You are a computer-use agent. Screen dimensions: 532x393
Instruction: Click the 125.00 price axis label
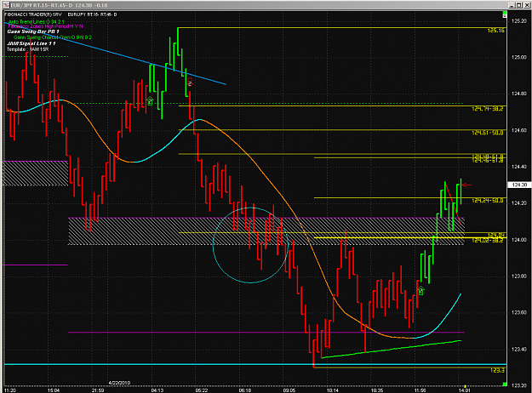519,57
